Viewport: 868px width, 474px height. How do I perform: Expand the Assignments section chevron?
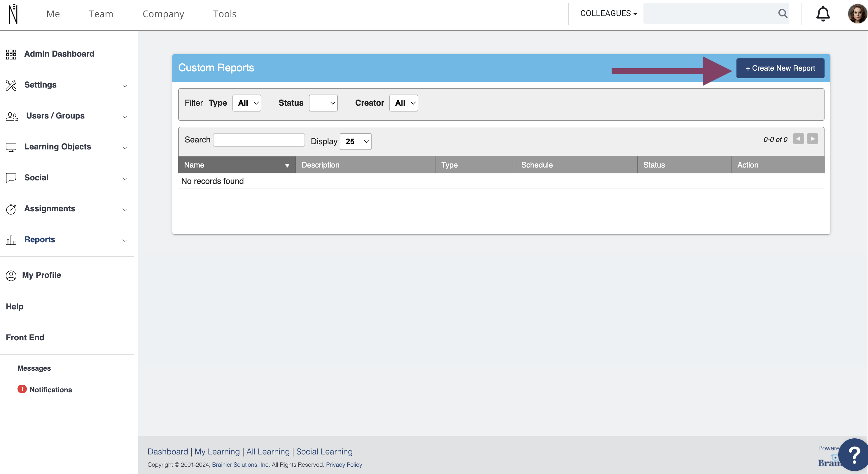tap(125, 210)
